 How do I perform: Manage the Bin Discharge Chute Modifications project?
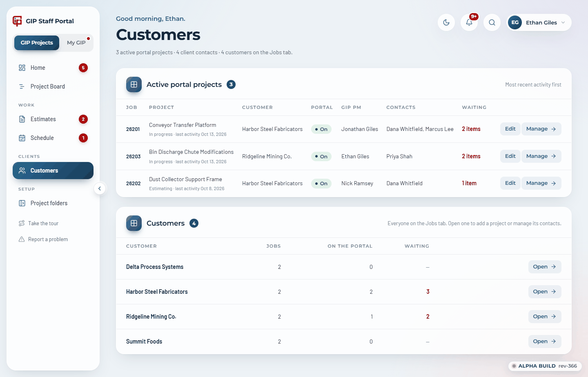pos(541,156)
